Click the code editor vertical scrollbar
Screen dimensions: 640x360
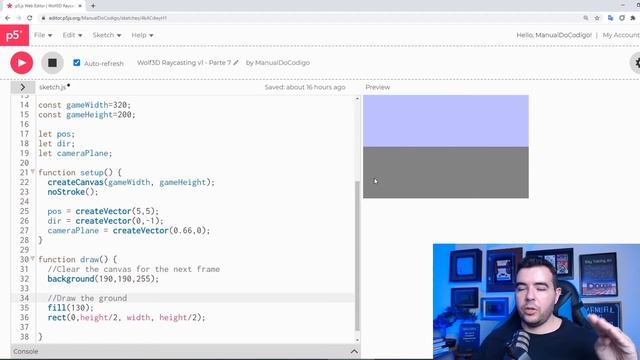(358, 255)
